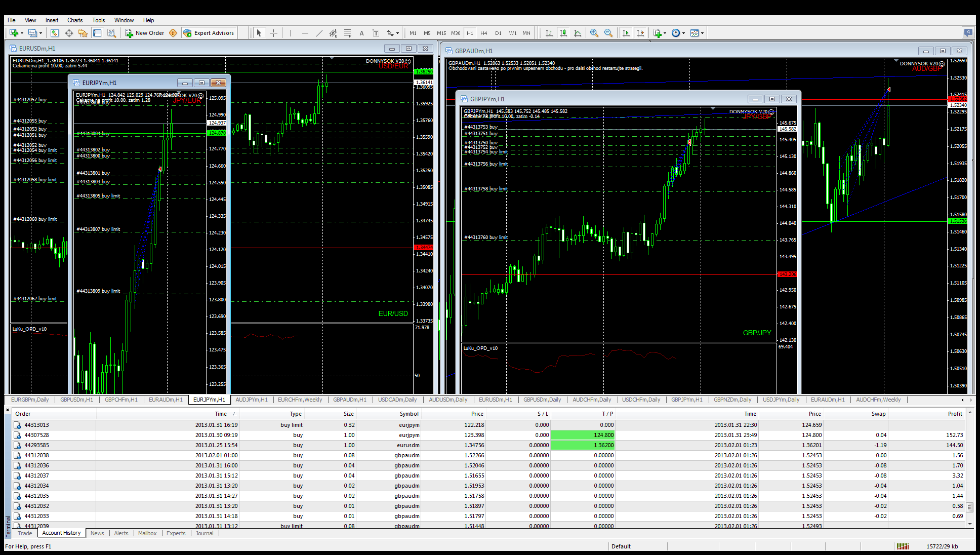
Task: Click the 124.800 T/P cell
Action: (x=583, y=435)
